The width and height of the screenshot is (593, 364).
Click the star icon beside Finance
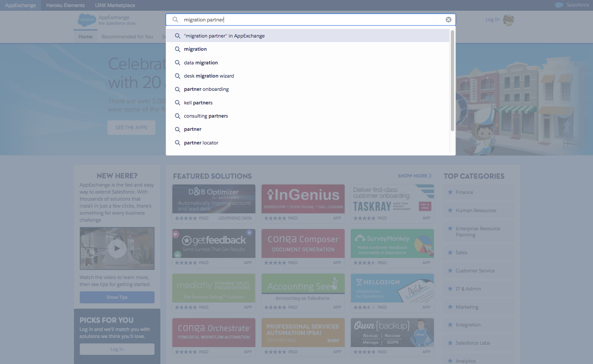click(x=450, y=192)
